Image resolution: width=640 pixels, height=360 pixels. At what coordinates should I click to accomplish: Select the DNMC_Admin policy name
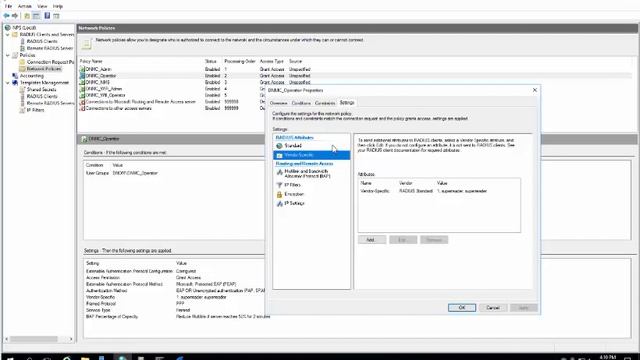(x=98, y=69)
